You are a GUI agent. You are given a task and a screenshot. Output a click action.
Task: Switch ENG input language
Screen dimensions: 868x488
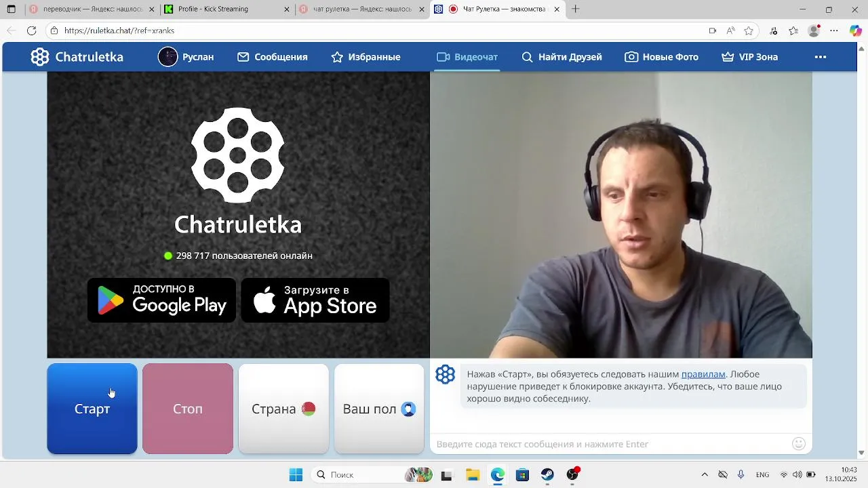point(762,474)
